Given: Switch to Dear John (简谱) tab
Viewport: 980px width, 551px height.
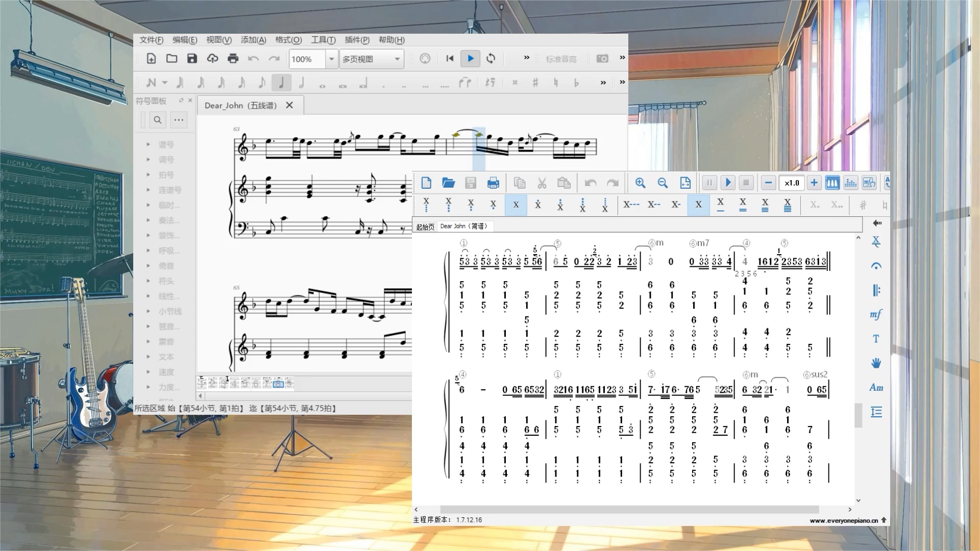Looking at the screenshot, I should [464, 226].
